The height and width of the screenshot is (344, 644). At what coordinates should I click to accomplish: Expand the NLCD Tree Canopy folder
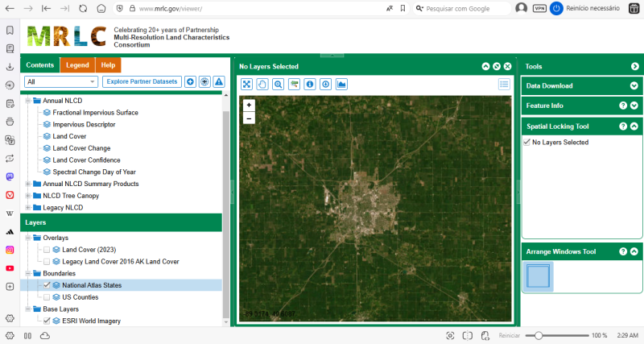[28, 196]
